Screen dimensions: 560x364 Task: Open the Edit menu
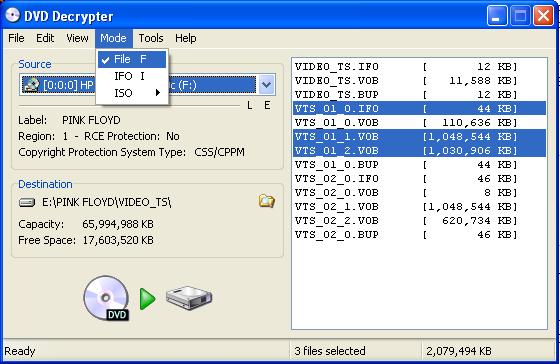(45, 38)
